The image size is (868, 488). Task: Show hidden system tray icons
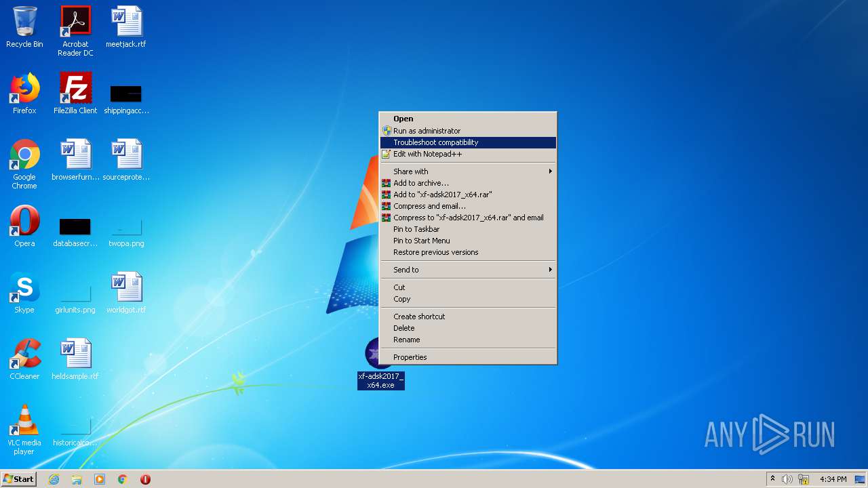772,479
